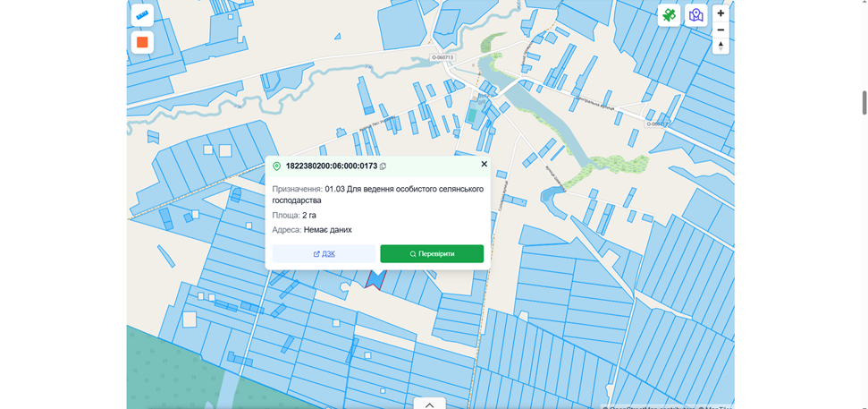Image resolution: width=868 pixels, height=409 pixels.
Task: Click the 'Адреса: Немає даних' text
Action: pos(312,229)
